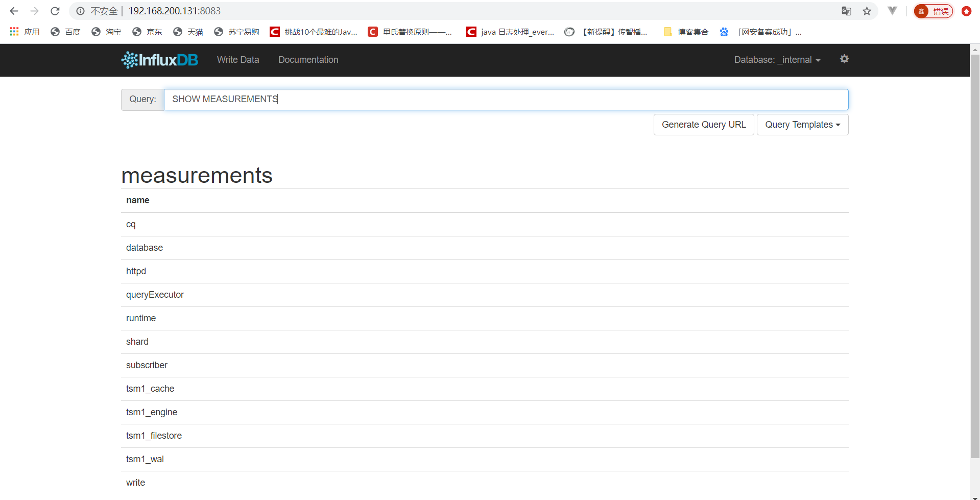980x500 pixels.
Task: Click the scrollbar down arrow
Action: (x=974, y=497)
